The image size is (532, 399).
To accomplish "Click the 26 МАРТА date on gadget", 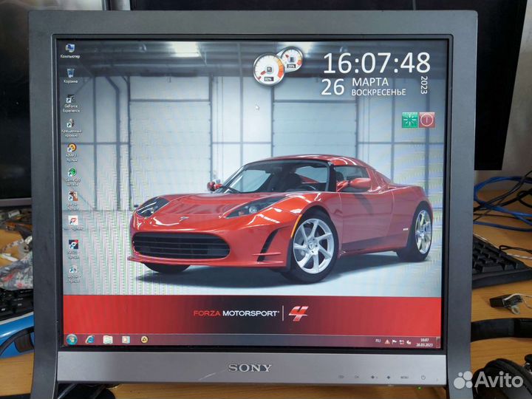I will click(355, 85).
